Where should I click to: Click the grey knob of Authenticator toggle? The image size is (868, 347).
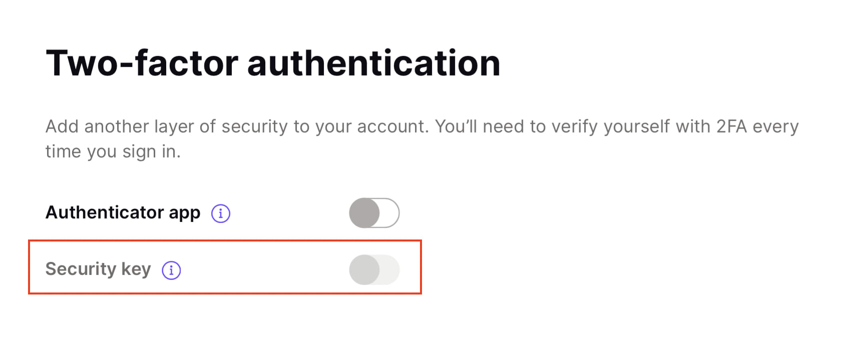click(x=364, y=213)
